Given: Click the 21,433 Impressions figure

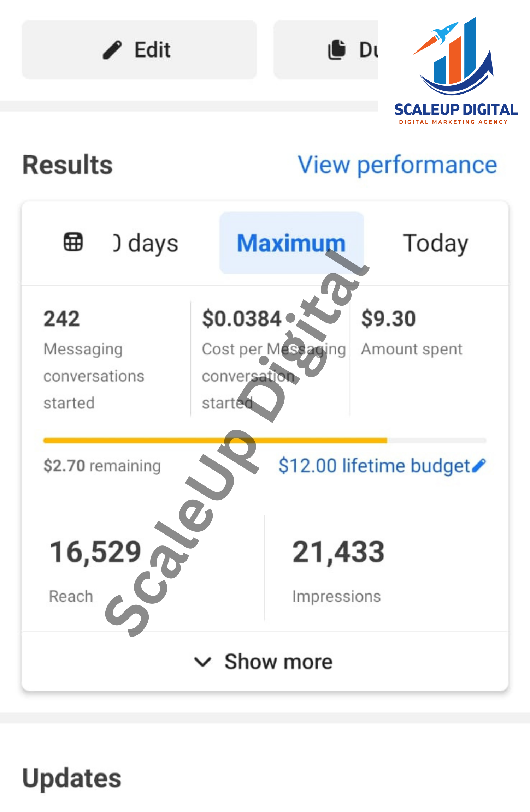Looking at the screenshot, I should pos(338,552).
